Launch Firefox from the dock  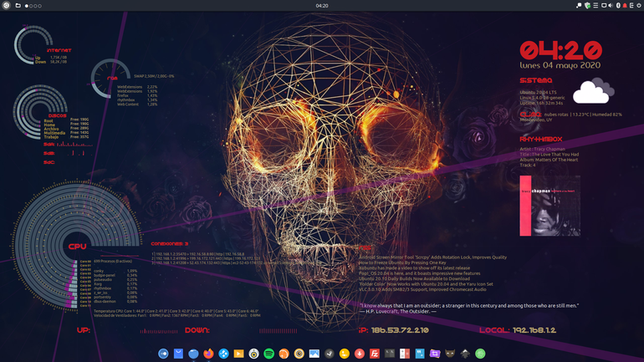pos(208,354)
